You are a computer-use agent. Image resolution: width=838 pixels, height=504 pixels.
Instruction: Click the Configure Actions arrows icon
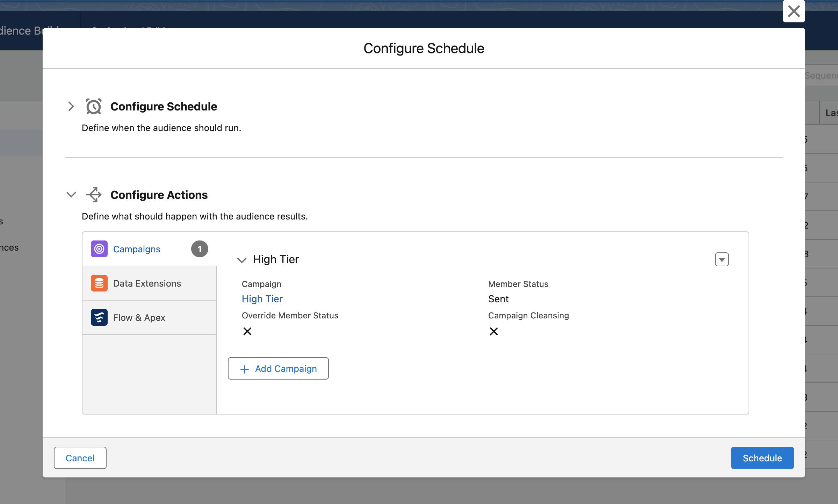coord(93,195)
